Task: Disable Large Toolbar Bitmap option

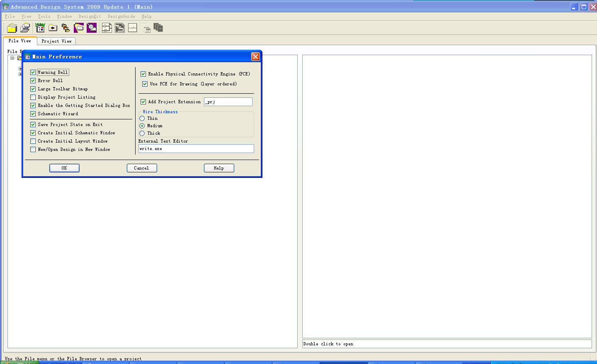Action: 33,89
